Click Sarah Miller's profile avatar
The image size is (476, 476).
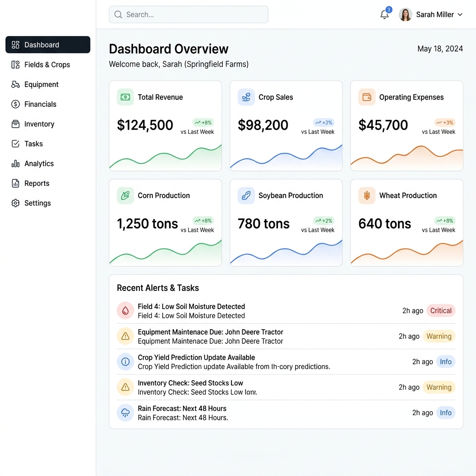pos(405,14)
